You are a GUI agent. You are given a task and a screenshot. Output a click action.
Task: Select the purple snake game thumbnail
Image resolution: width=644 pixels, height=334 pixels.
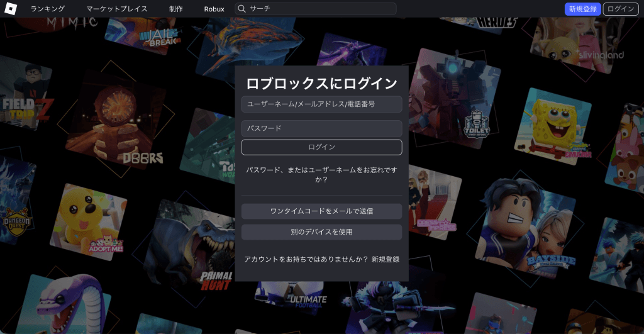[65, 303]
